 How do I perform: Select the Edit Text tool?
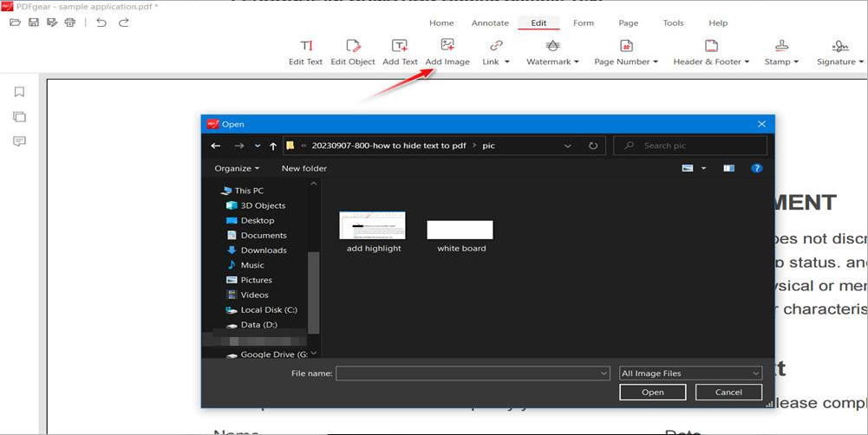tap(305, 53)
